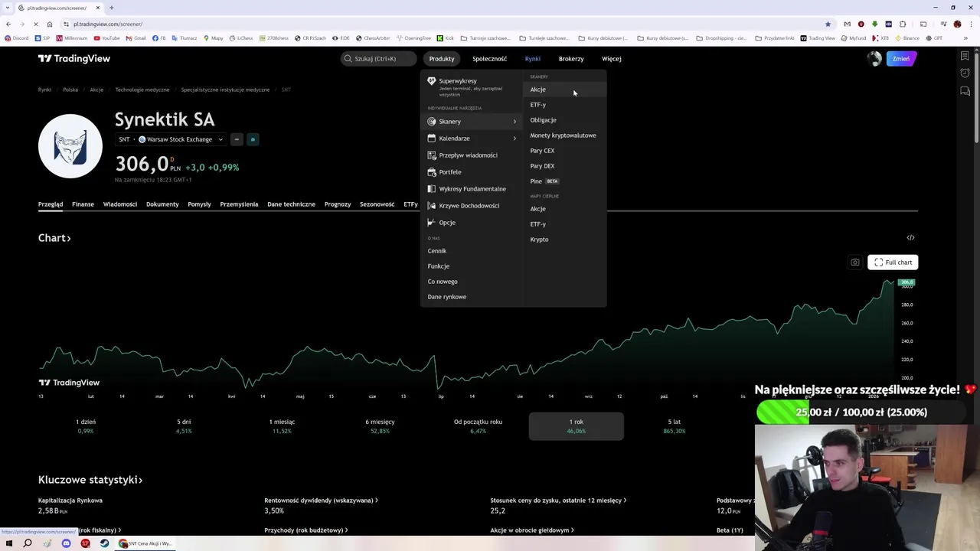Viewport: 980px width, 551px height.
Task: Open Krzywe Dochodowości yield curves
Action: (472, 206)
